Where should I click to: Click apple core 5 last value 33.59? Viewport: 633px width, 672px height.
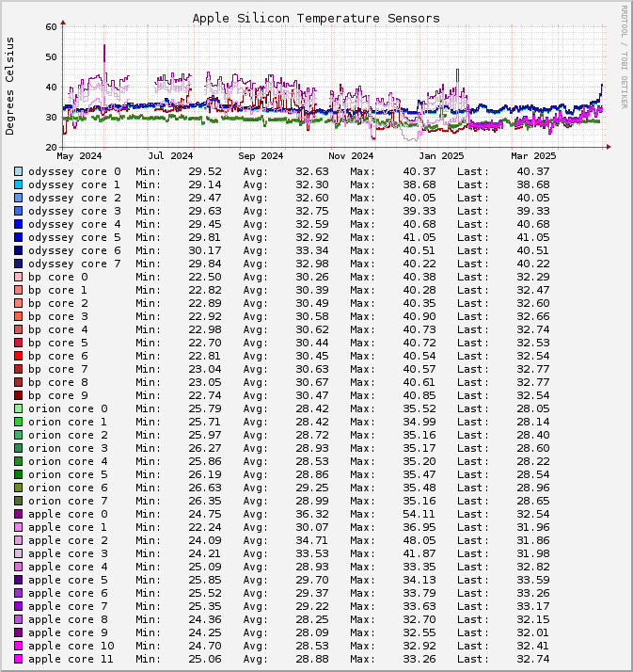pyautogui.click(x=533, y=581)
